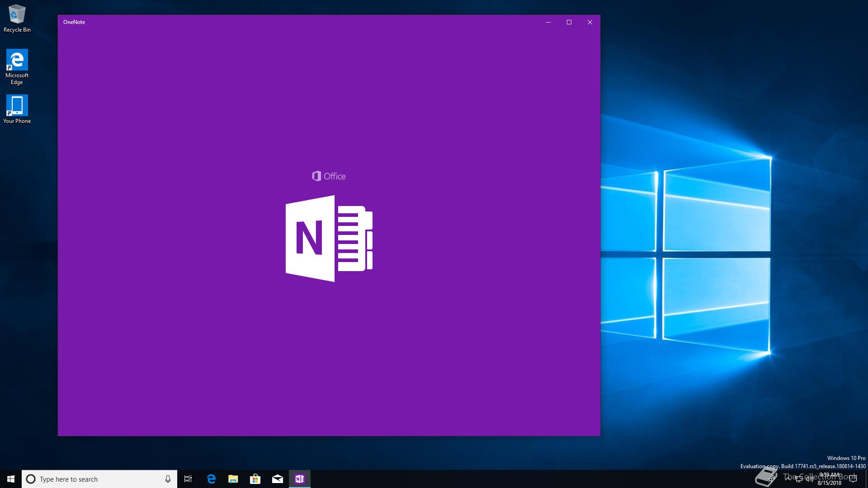Activate the microphone voice search icon

168,479
